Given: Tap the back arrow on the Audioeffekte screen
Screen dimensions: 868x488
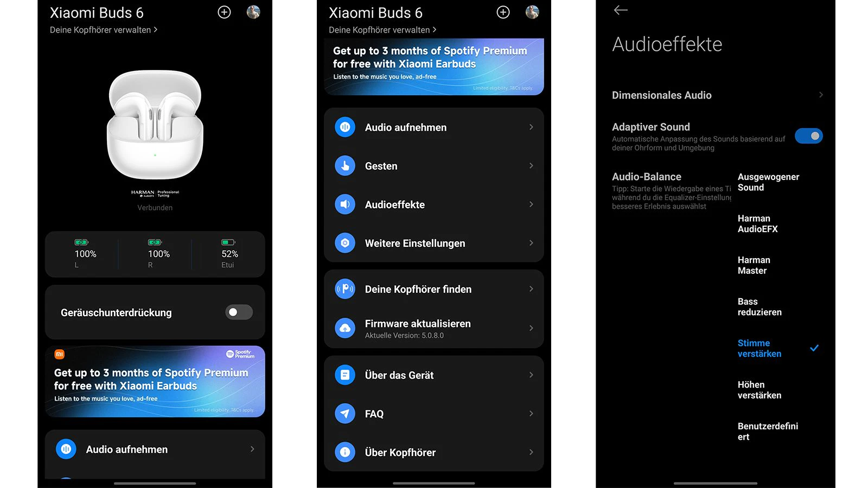Looking at the screenshot, I should tap(621, 10).
